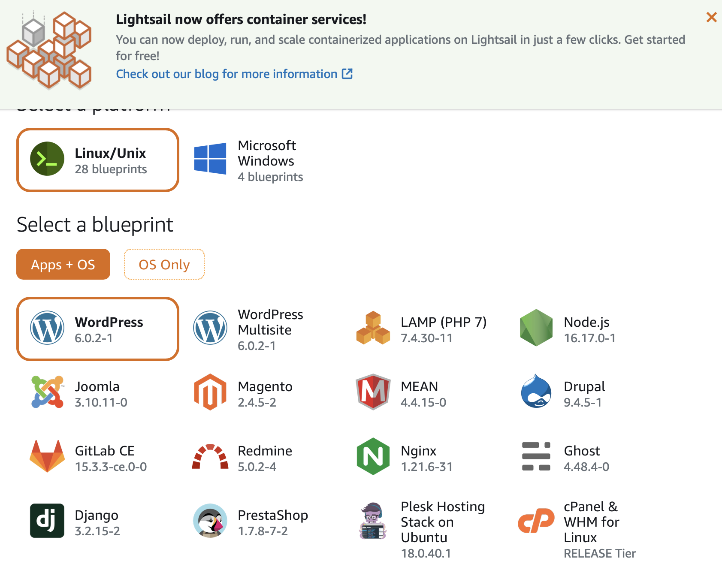This screenshot has height=588, width=722.
Task: Pick the LAMP (PHP 7) blueprint label
Action: click(444, 322)
